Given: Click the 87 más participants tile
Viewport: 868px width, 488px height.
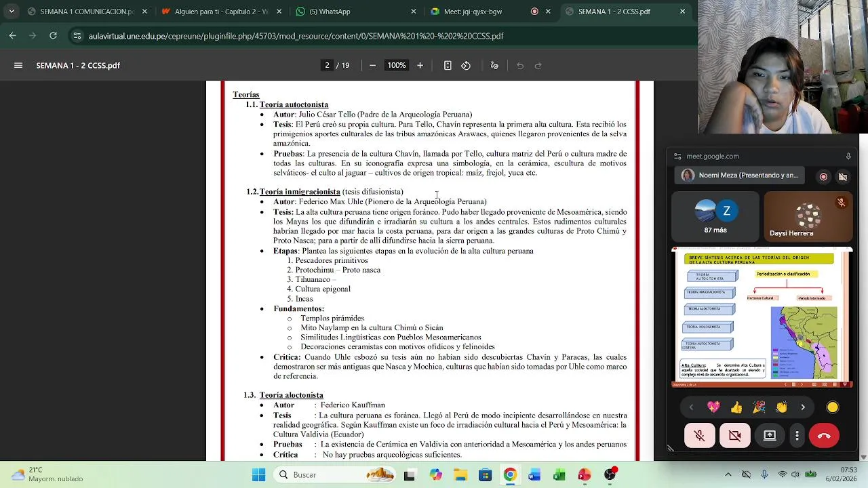Looking at the screenshot, I should tap(715, 217).
